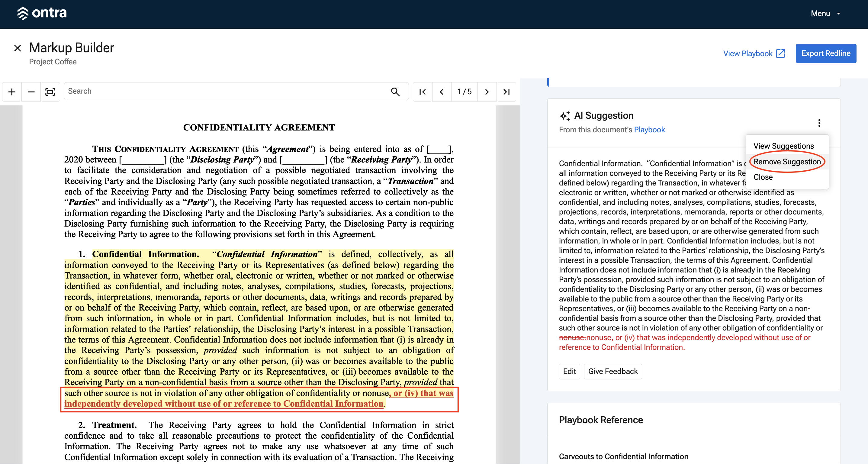Jump to the first page

point(423,92)
